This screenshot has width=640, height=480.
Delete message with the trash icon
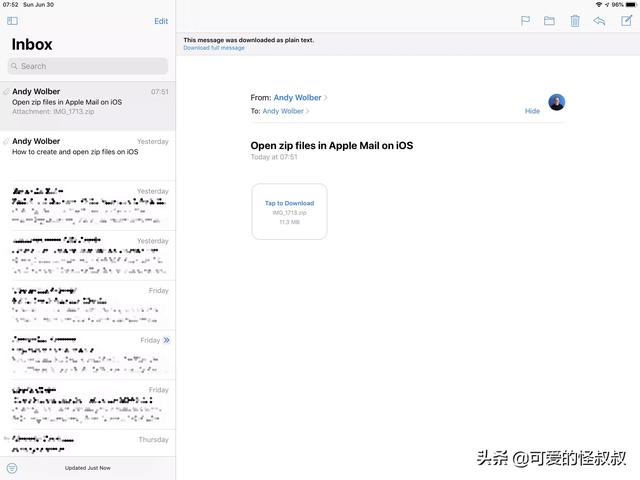(x=575, y=21)
